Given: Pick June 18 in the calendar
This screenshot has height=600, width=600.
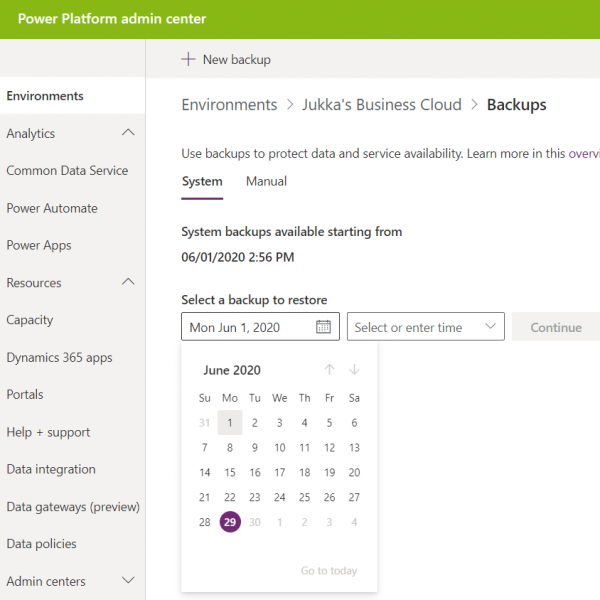Looking at the screenshot, I should pos(305,472).
